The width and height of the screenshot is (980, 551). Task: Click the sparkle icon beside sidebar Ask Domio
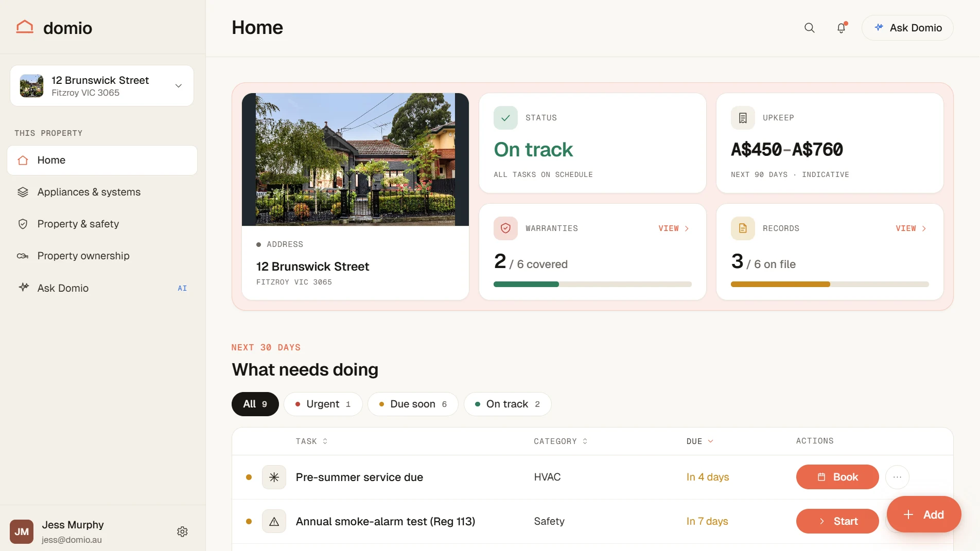point(24,287)
